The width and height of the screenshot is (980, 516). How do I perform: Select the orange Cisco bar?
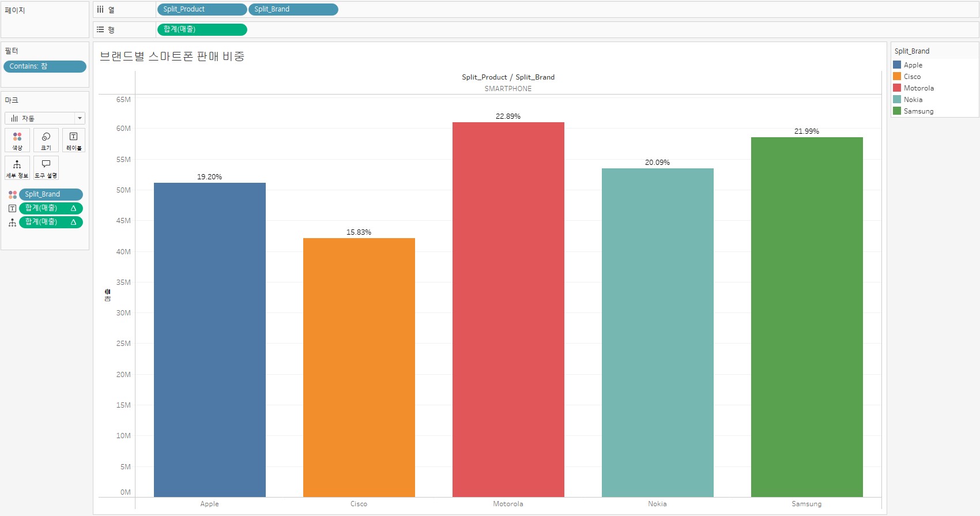coord(359,367)
